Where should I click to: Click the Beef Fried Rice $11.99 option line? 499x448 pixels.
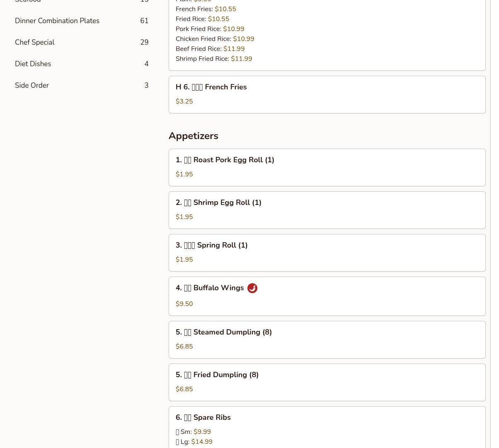click(210, 49)
